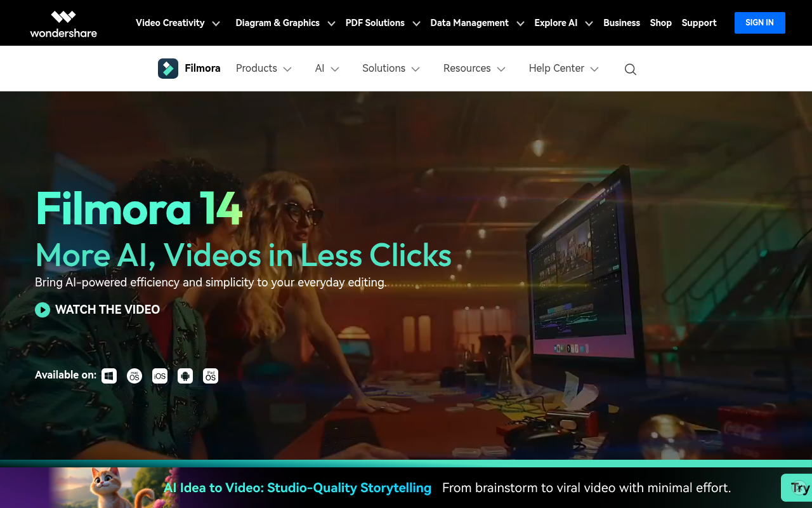Open the Solutions menu
The image size is (812, 508).
(x=391, y=68)
